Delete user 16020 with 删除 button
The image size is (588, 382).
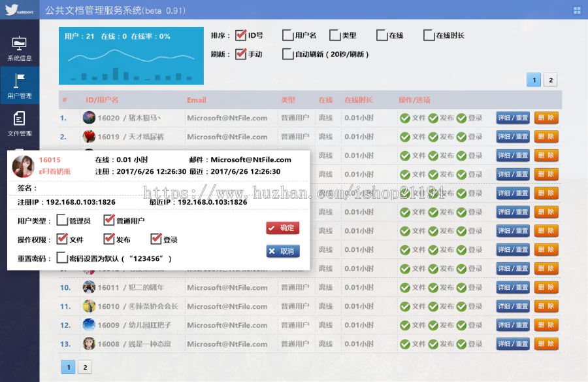pos(546,118)
